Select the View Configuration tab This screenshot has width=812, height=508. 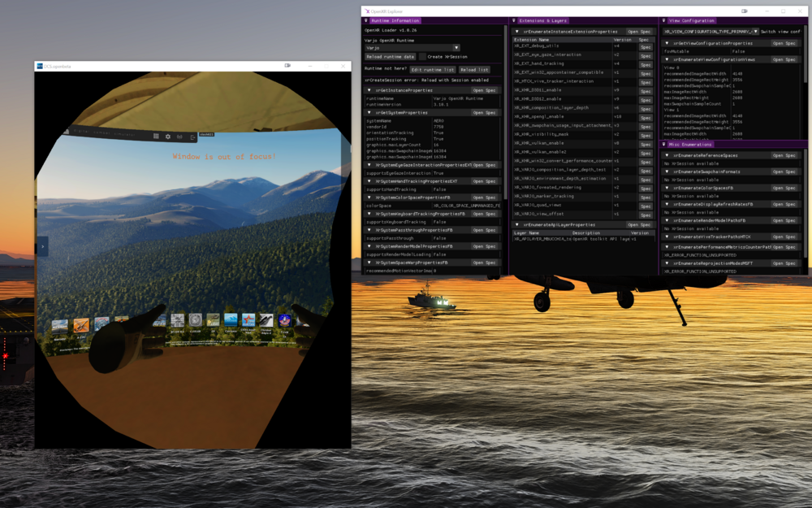coord(691,21)
